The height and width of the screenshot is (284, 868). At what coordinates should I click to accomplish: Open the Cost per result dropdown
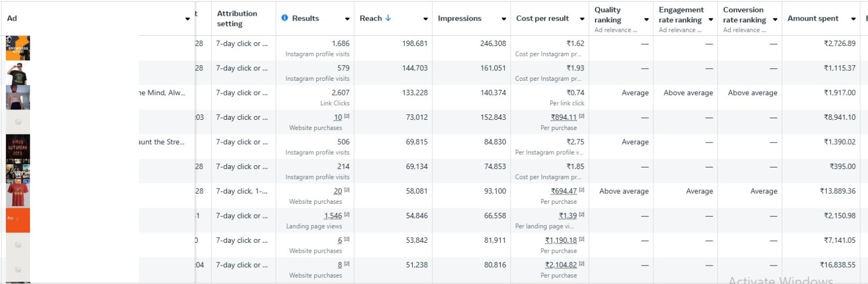click(582, 19)
